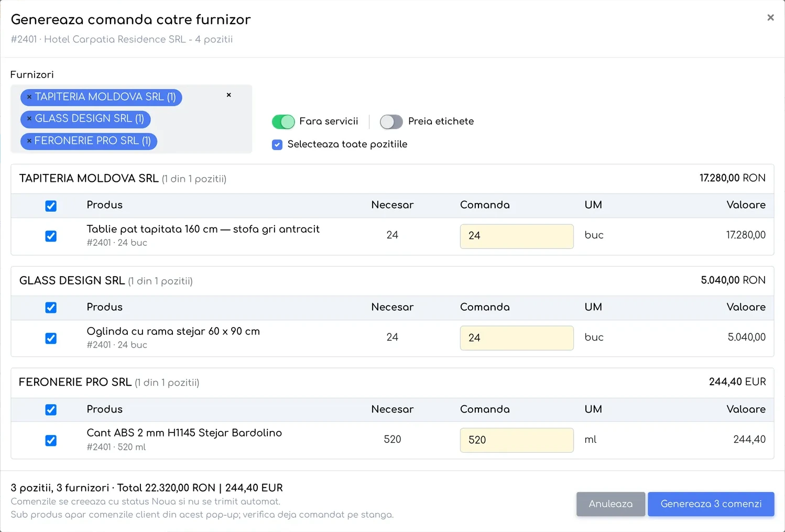Uncheck the Oglinda cu rama stejar row

[x=51, y=339]
